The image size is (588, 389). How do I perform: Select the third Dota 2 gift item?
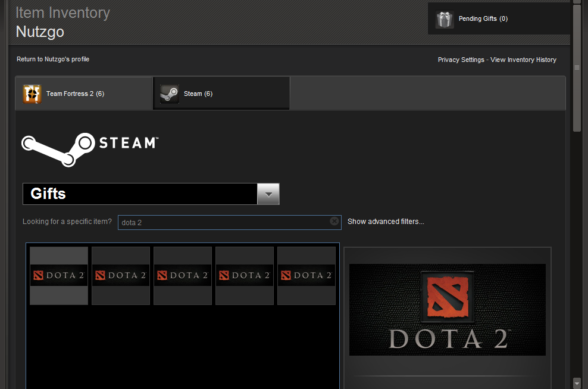(183, 276)
